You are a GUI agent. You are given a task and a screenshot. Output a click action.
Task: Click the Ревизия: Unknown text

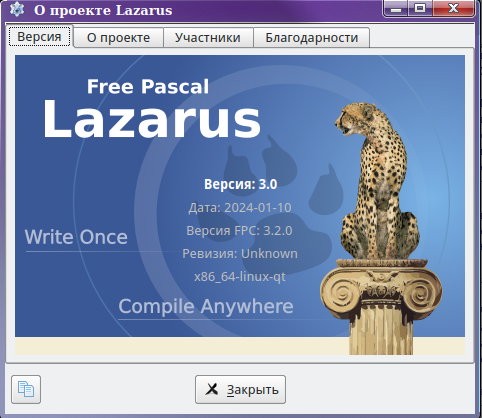(x=240, y=254)
